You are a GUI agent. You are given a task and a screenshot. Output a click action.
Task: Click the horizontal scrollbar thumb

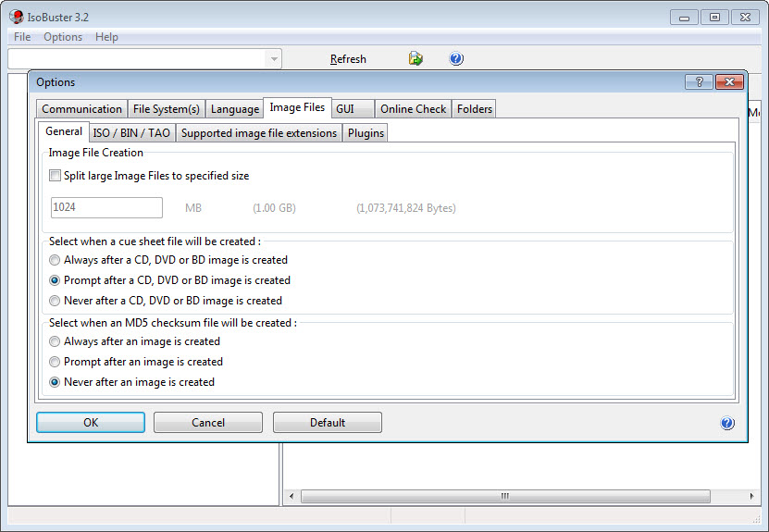click(505, 496)
